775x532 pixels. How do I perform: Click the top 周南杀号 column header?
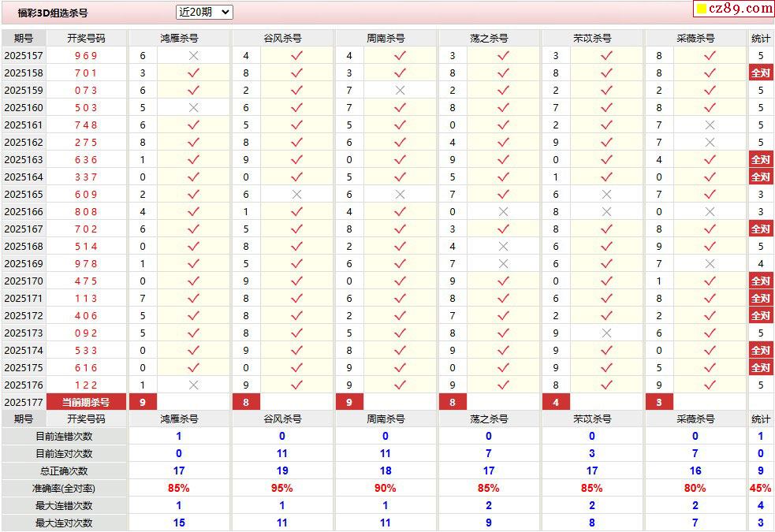[386, 39]
